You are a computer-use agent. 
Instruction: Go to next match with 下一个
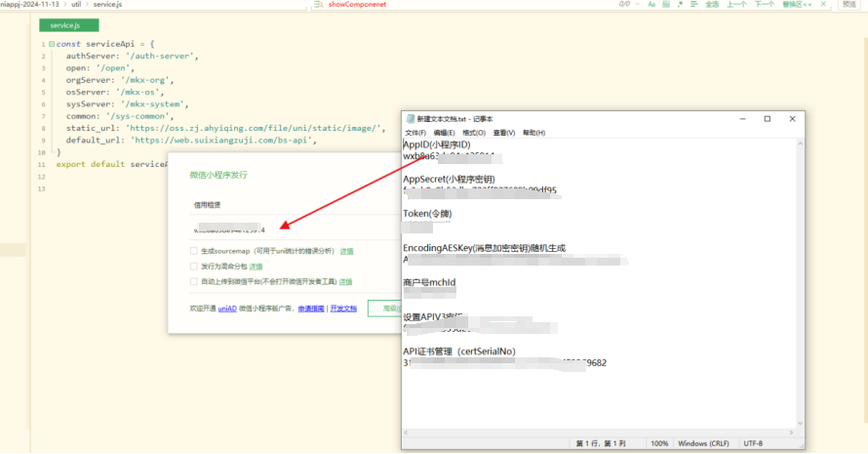click(765, 4)
